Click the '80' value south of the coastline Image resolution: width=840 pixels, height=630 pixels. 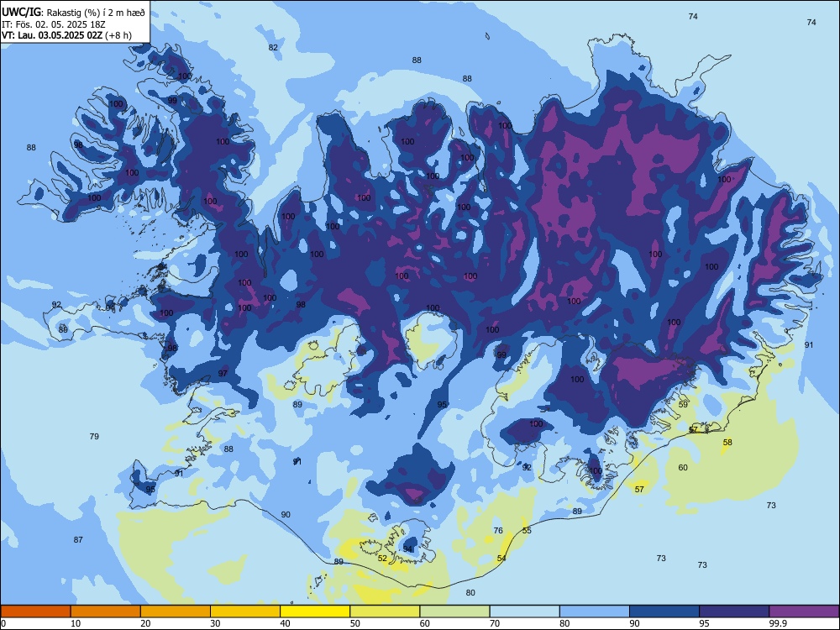[x=470, y=592]
